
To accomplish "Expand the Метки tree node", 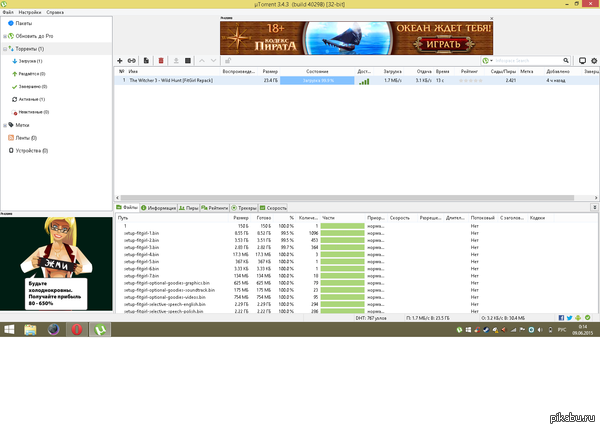I will click(5, 125).
